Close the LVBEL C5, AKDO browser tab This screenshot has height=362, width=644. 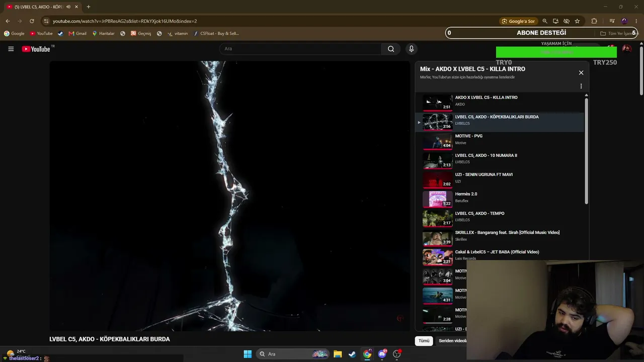[x=76, y=7]
